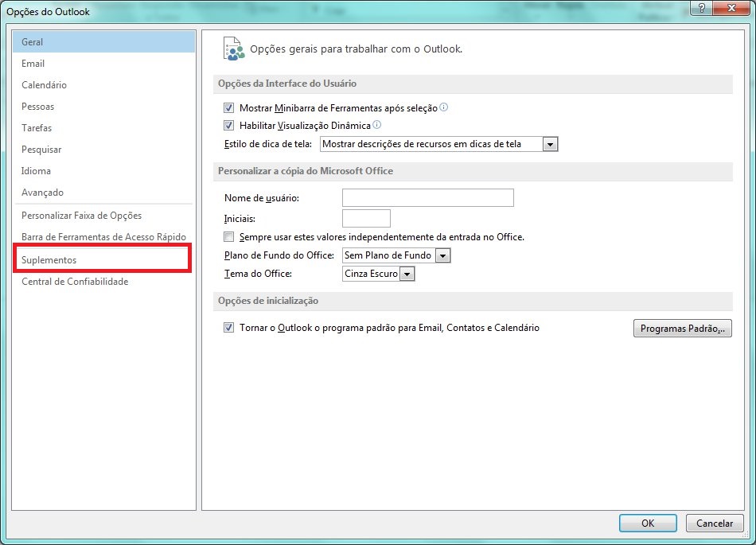Open the Tema do Office selector
Viewport: 756px width, 545px height.
[407, 274]
